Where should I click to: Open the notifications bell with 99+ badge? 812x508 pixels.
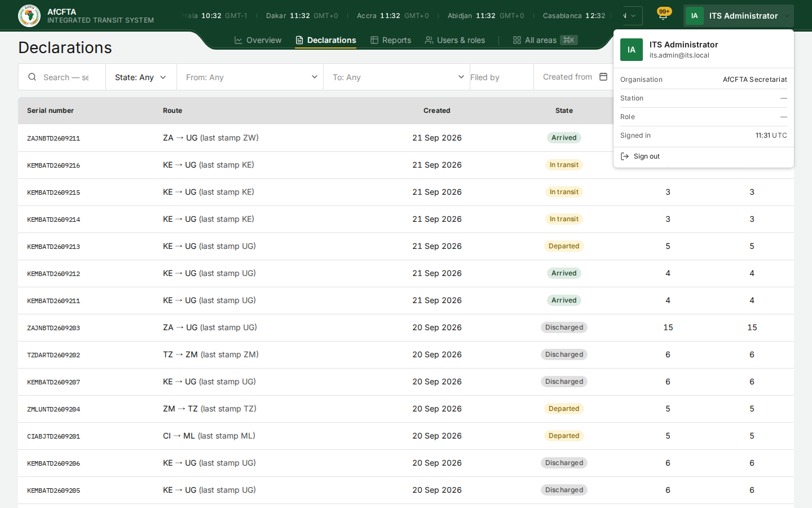point(663,15)
